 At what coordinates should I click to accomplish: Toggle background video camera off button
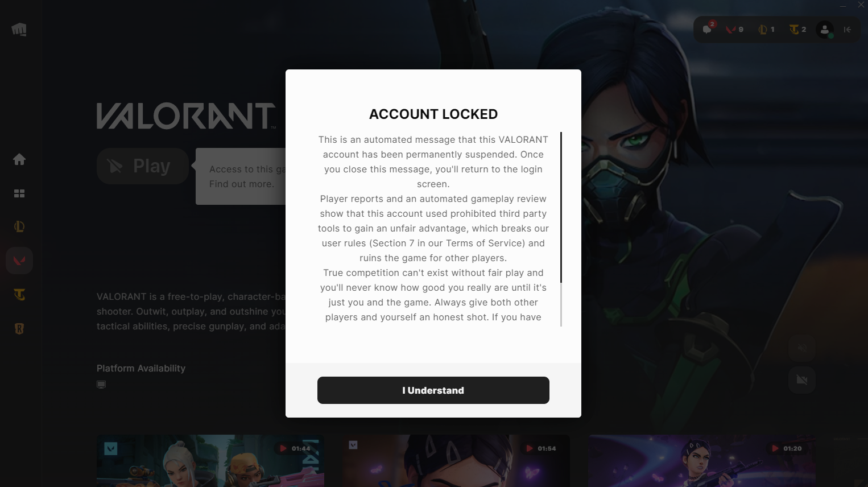click(802, 379)
